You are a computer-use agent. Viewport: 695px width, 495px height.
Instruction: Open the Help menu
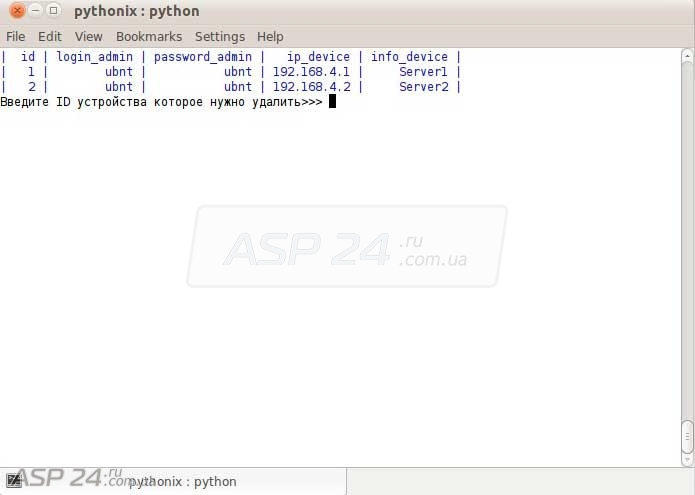pyautogui.click(x=270, y=36)
